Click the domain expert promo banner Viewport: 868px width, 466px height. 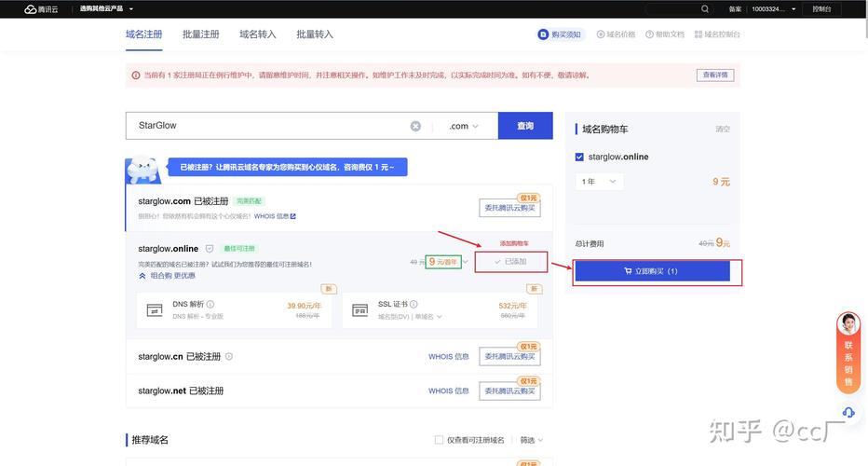click(x=287, y=167)
